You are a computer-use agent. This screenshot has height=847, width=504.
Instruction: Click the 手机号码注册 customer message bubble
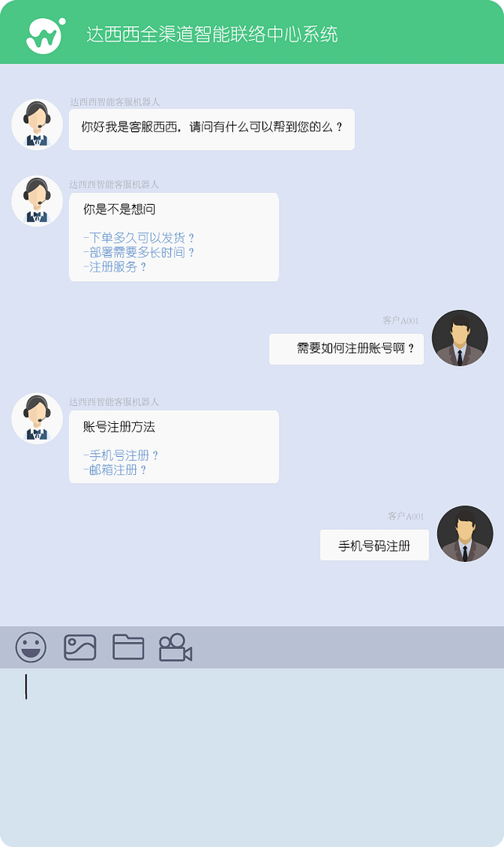tap(374, 545)
